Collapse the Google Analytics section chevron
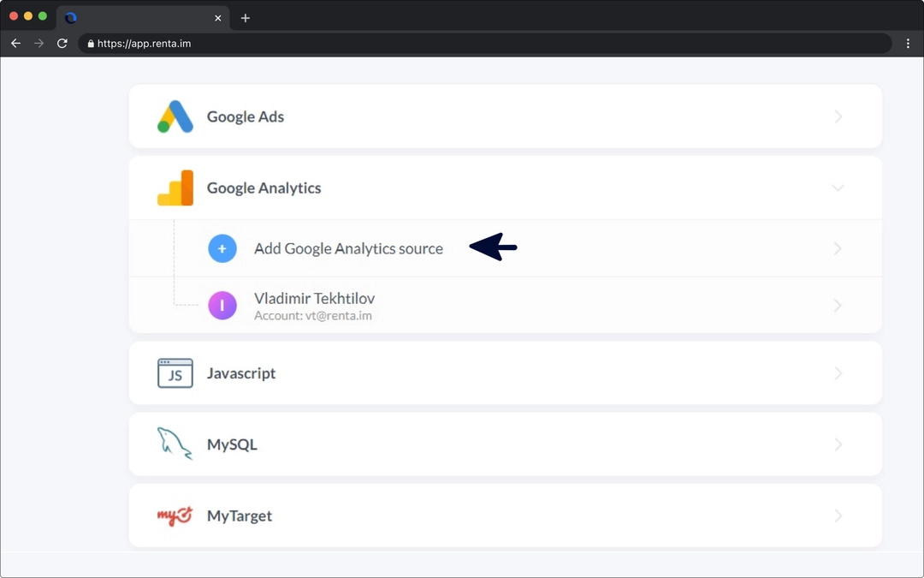 838,188
